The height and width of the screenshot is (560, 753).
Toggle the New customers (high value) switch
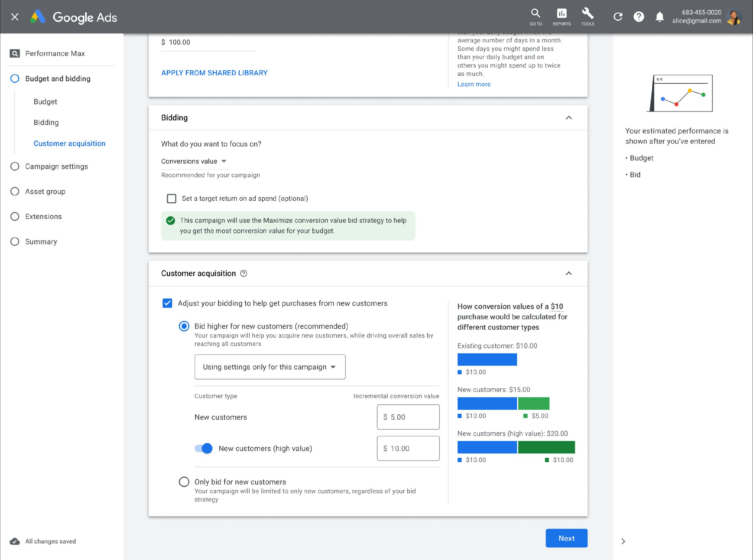pyautogui.click(x=204, y=448)
